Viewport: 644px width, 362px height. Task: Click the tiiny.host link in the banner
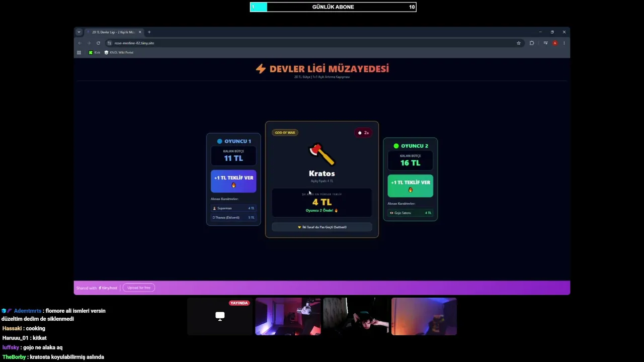[108, 288]
